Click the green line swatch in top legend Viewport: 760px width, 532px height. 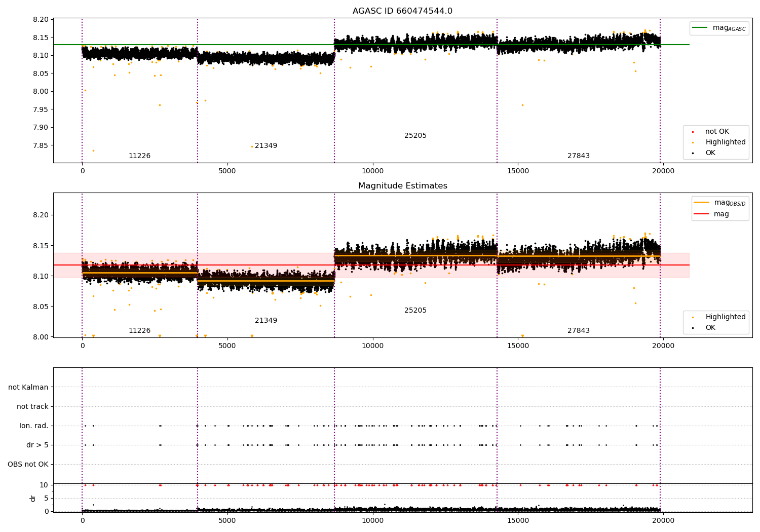coord(700,28)
